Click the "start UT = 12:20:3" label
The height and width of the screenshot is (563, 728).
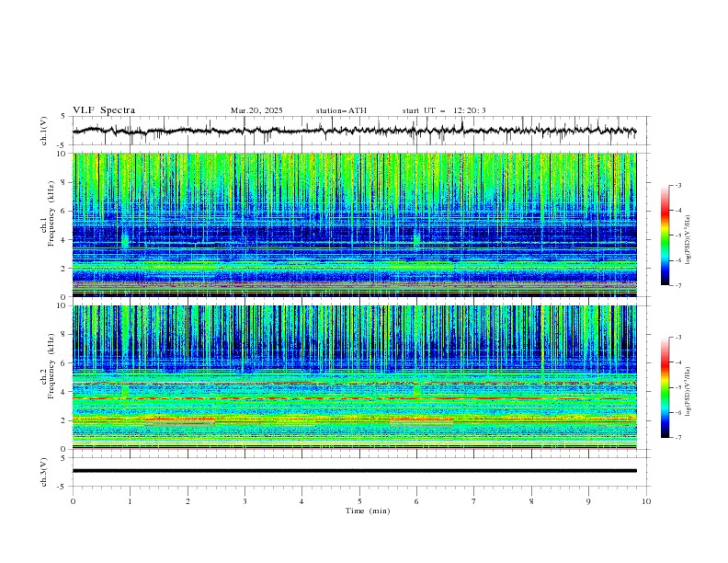pyautogui.click(x=444, y=110)
